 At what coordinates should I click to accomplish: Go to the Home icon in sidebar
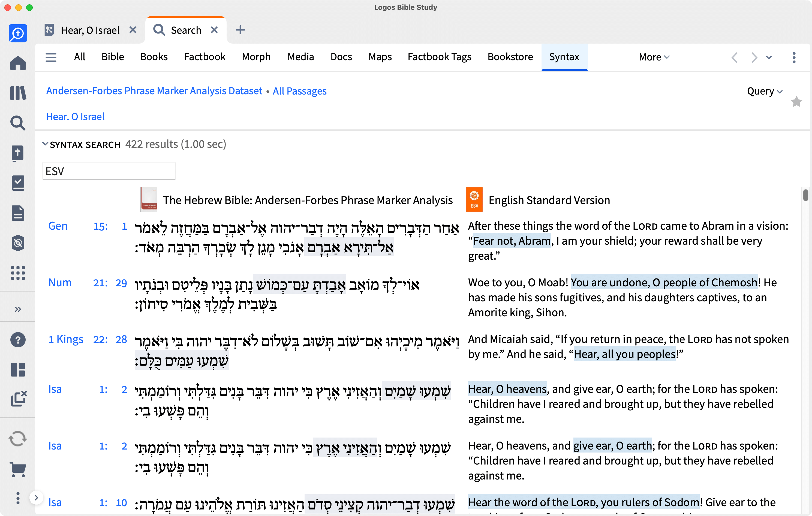18,63
